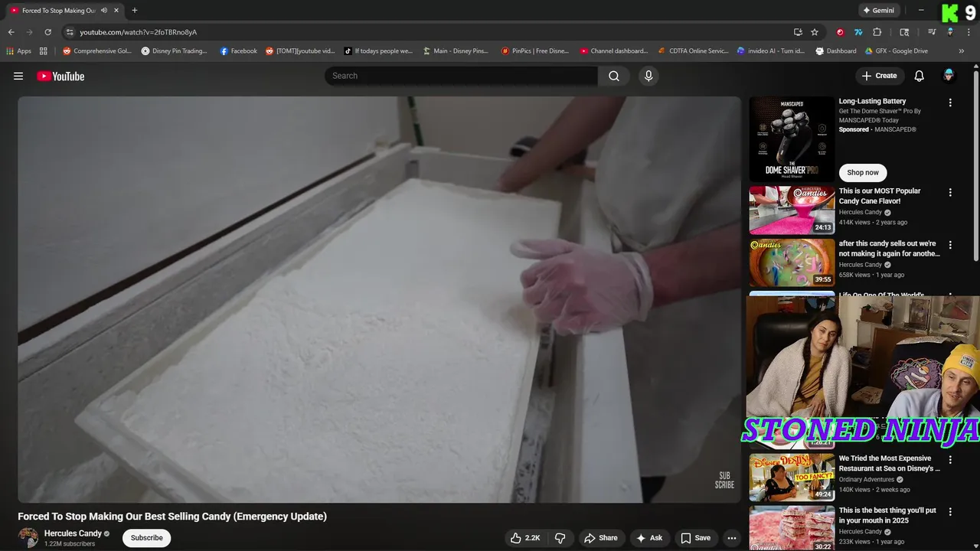Click the main video player

380,299
